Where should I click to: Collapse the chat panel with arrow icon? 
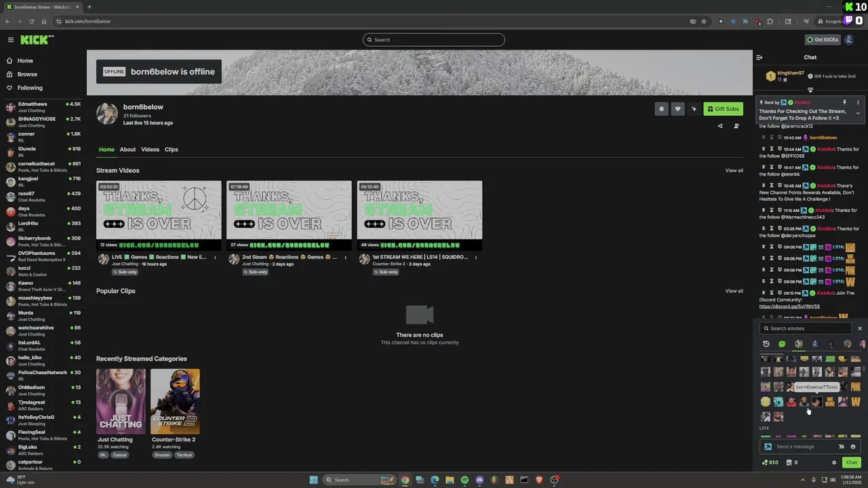pyautogui.click(x=759, y=58)
